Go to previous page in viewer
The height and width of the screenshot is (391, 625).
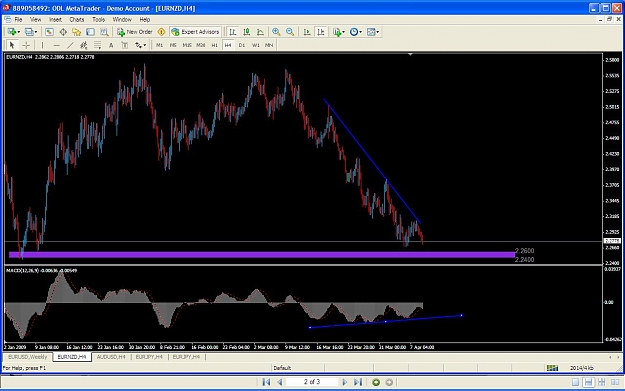[280, 382]
